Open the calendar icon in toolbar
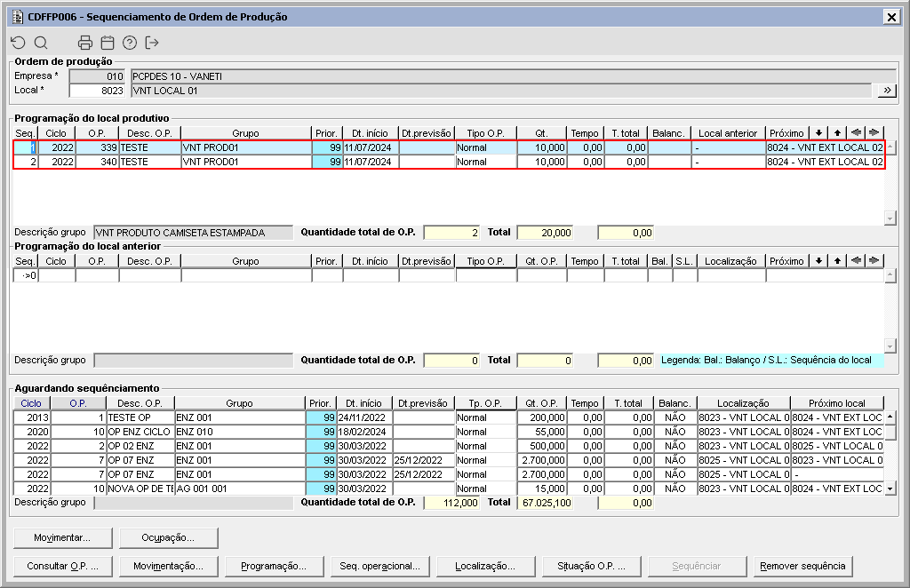Screen dimensions: 910x588 pos(108,43)
